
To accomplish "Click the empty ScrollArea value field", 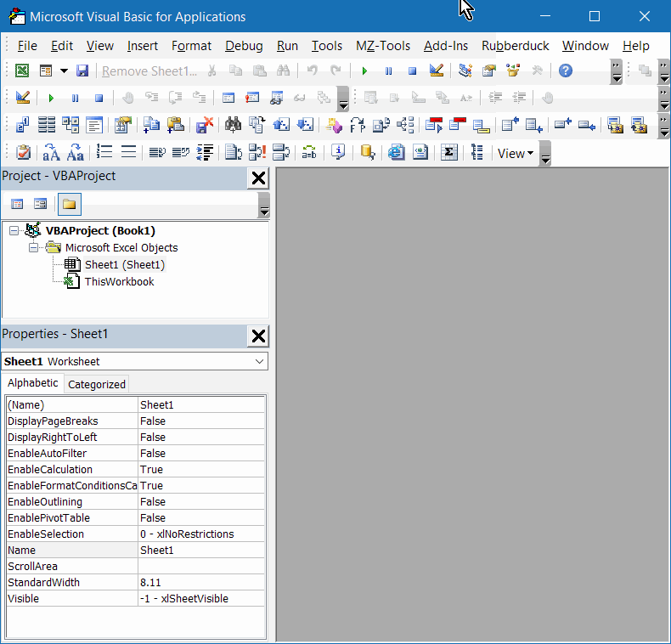I will [201, 566].
